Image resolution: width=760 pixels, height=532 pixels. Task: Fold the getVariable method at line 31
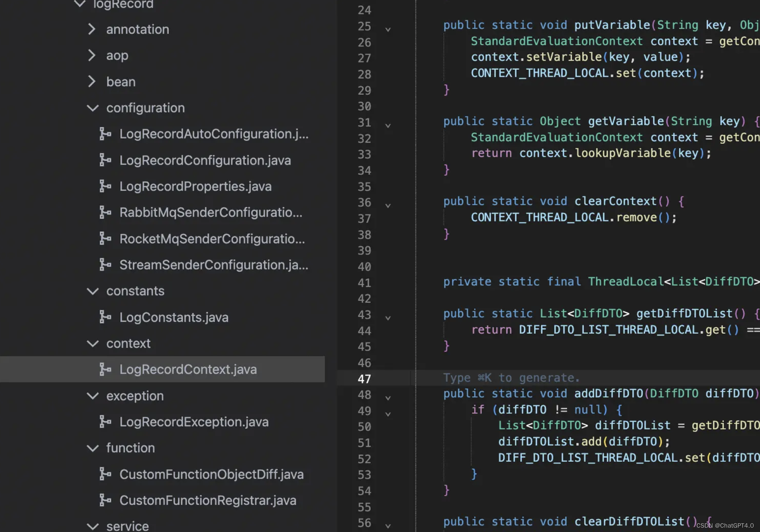click(x=388, y=126)
